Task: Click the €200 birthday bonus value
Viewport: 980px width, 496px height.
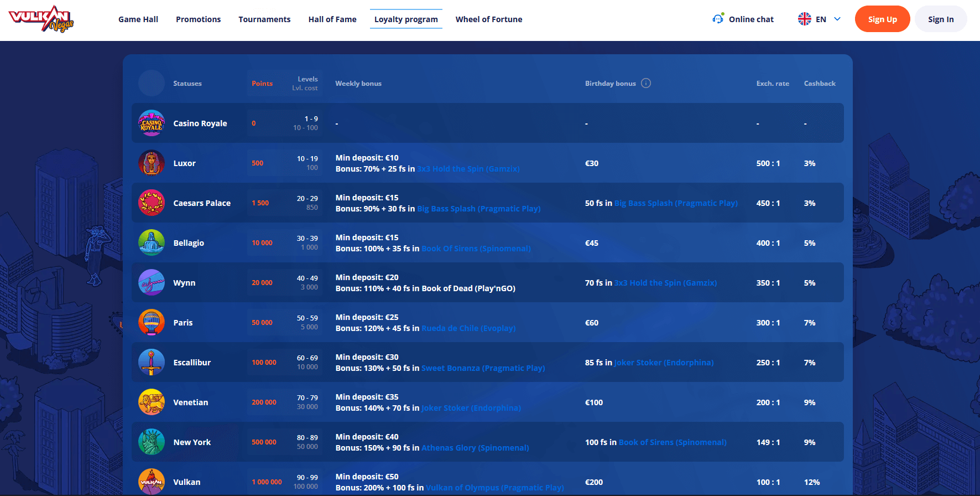Action: pos(594,482)
